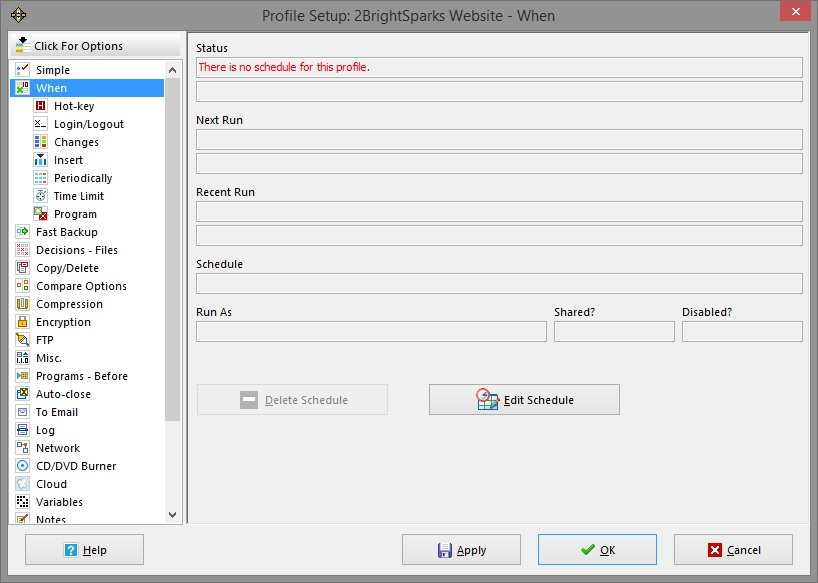The image size is (818, 583).
Task: Click the Hot-key red H icon
Action: [40, 106]
